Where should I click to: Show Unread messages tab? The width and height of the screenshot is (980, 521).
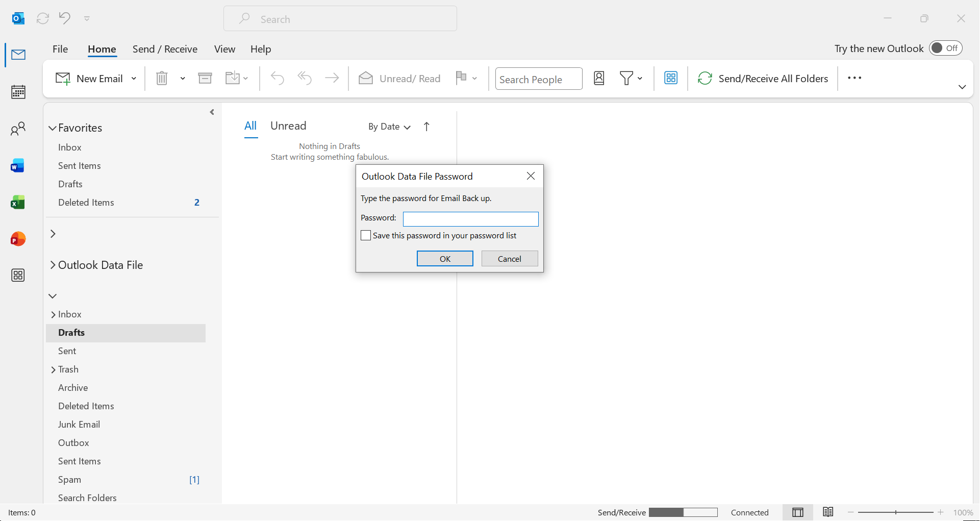(288, 126)
